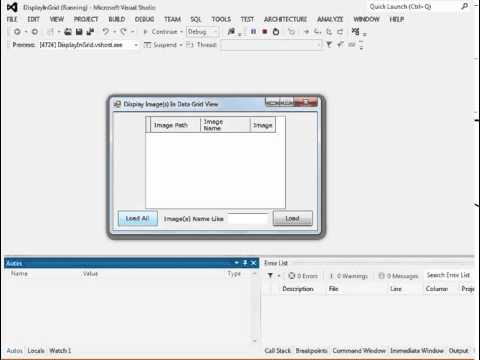
Task: Switch to the Output tab
Action: [x=459, y=351]
